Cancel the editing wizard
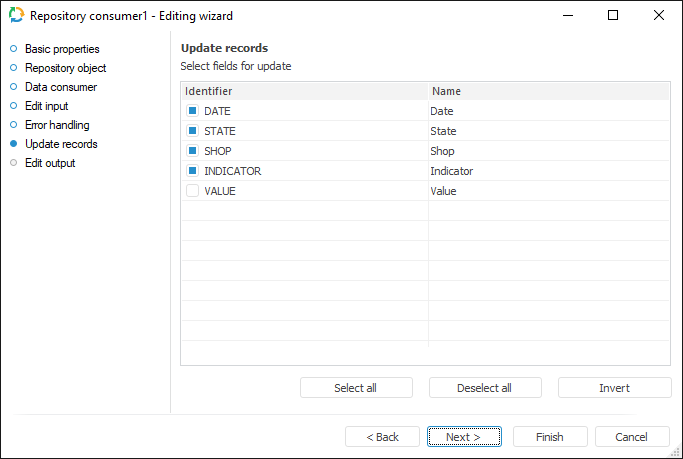Screen dimensions: 683x459 pyautogui.click(x=632, y=437)
